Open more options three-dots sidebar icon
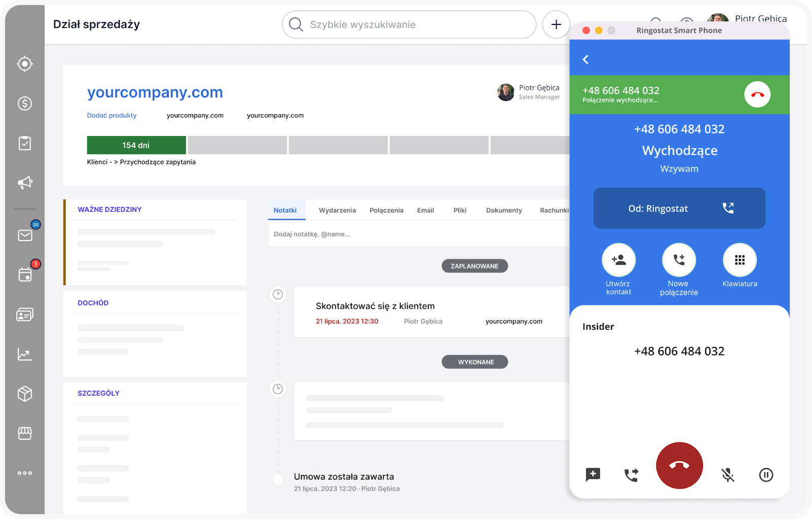 click(x=25, y=473)
